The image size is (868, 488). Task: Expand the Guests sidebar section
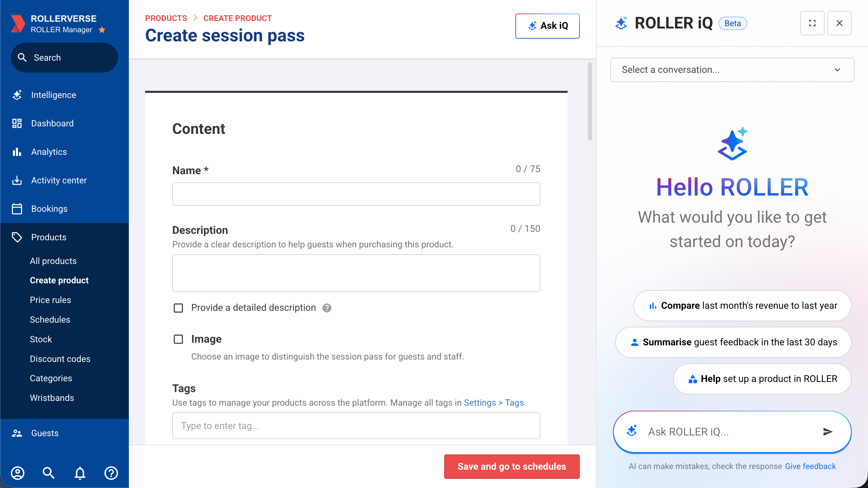pos(45,433)
